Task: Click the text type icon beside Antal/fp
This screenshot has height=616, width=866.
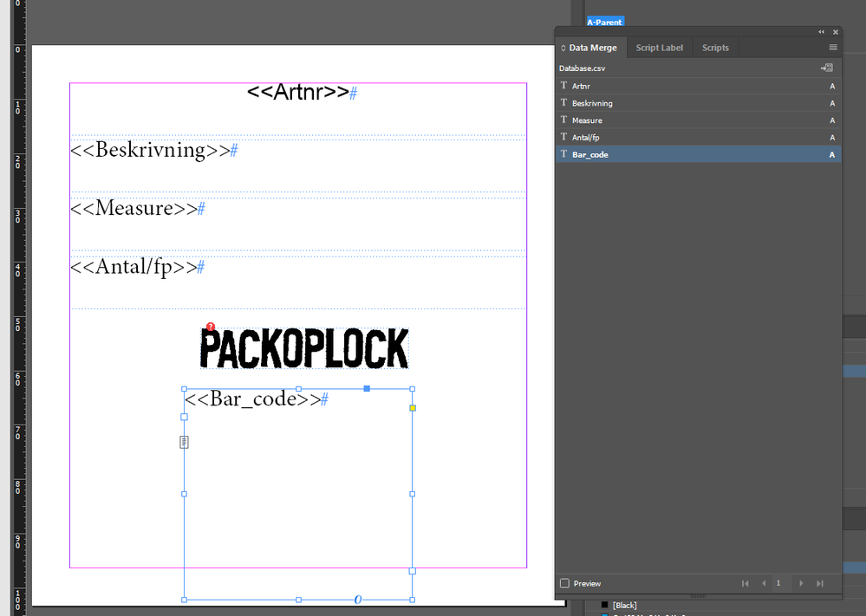Action: click(x=563, y=137)
